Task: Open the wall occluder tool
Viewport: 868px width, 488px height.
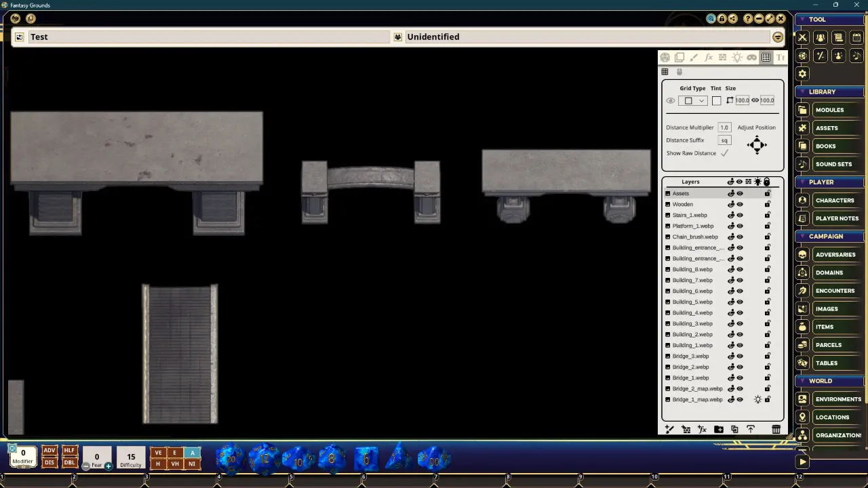Action: [x=723, y=58]
